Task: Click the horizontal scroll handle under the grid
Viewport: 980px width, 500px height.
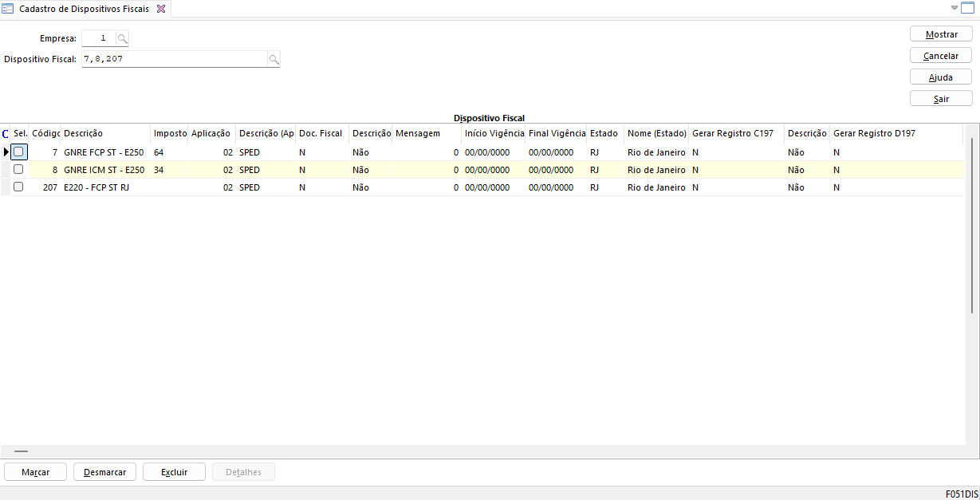Action: (x=21, y=451)
